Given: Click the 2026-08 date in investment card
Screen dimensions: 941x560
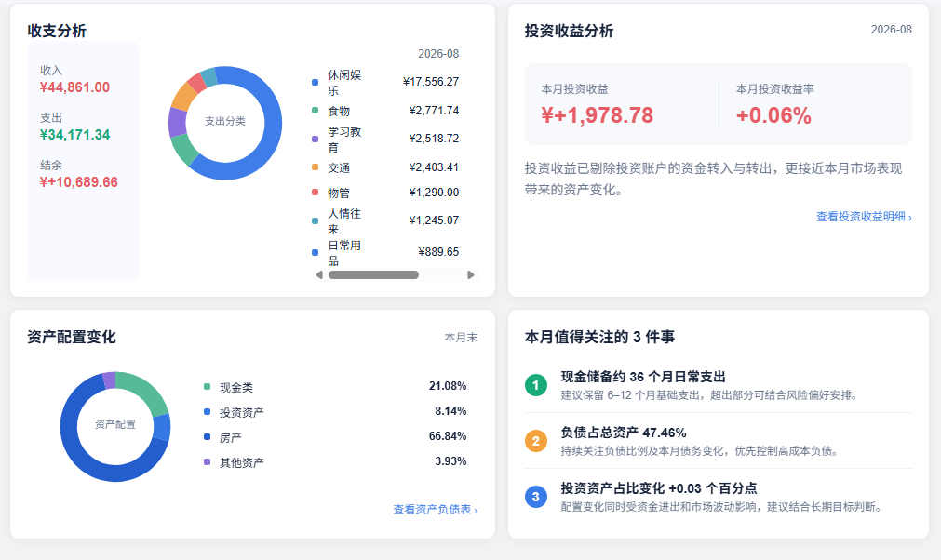Looking at the screenshot, I should [891, 30].
